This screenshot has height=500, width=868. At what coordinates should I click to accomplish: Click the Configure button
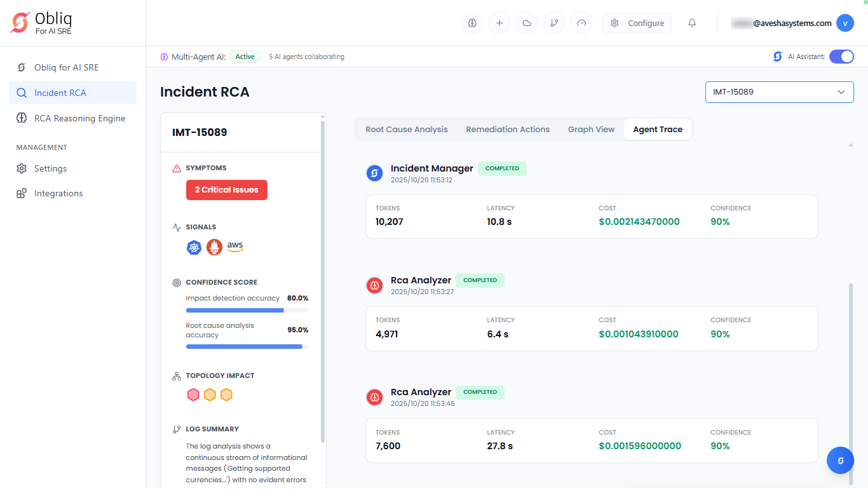637,23
